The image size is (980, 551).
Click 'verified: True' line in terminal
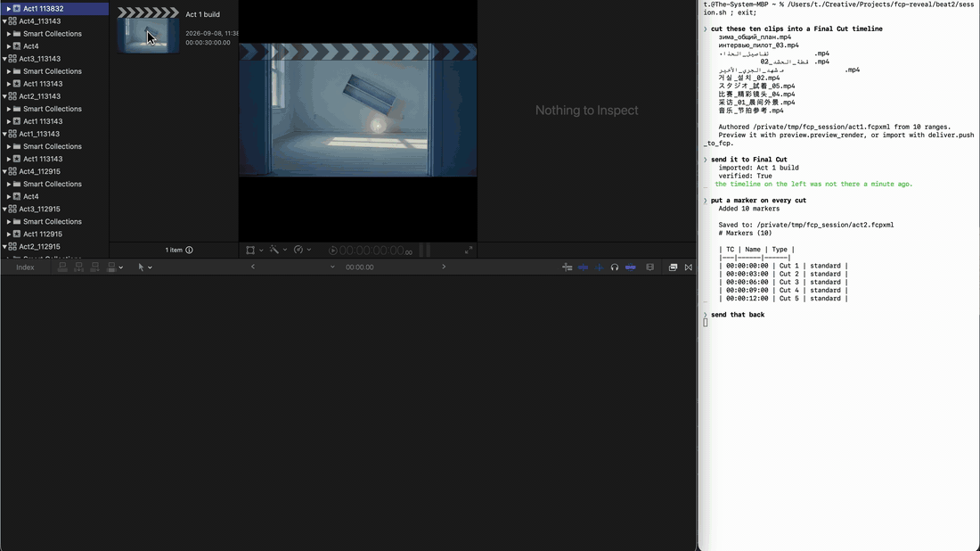point(745,176)
